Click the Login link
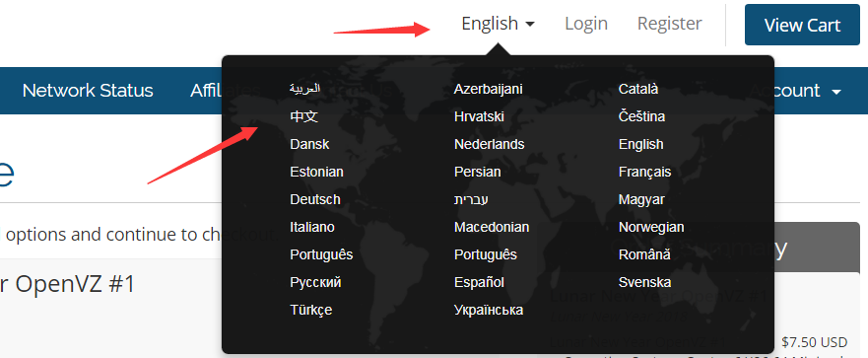This screenshot has height=358, width=868. 585,24
